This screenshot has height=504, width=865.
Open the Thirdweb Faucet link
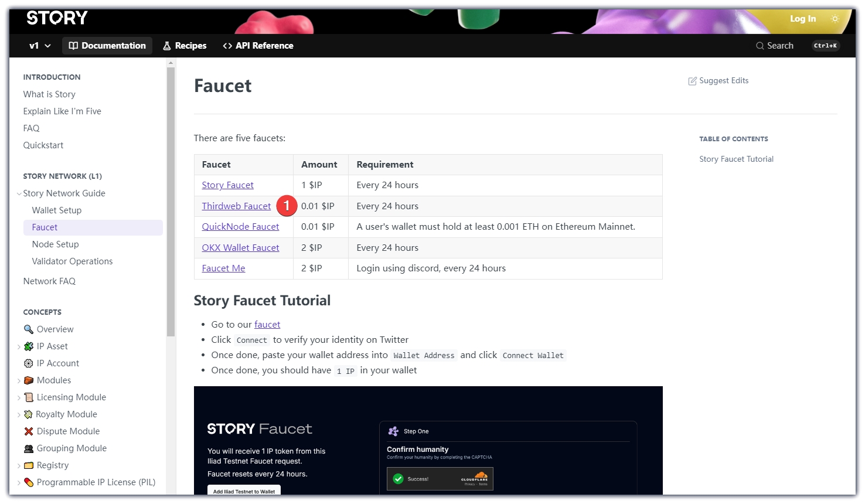click(x=236, y=206)
